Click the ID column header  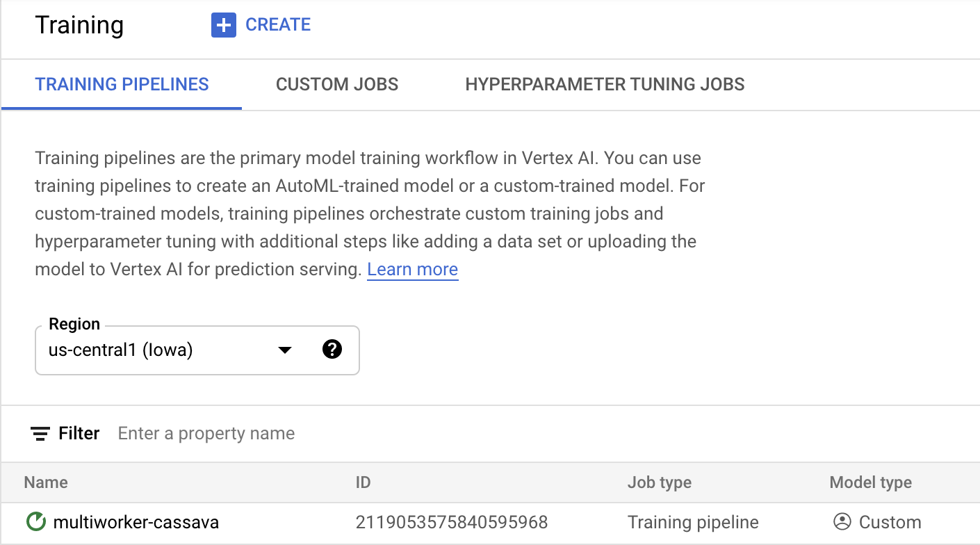coord(363,482)
